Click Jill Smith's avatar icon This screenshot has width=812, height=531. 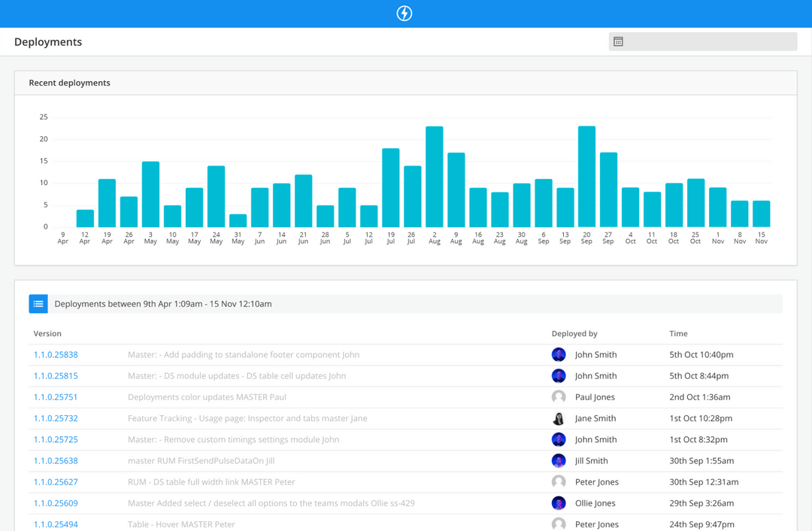(559, 460)
